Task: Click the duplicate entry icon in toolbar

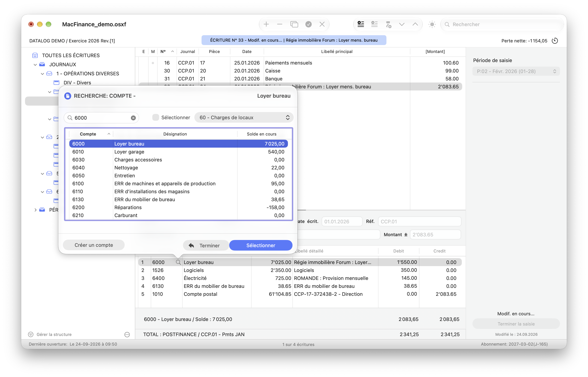Action: tap(294, 24)
